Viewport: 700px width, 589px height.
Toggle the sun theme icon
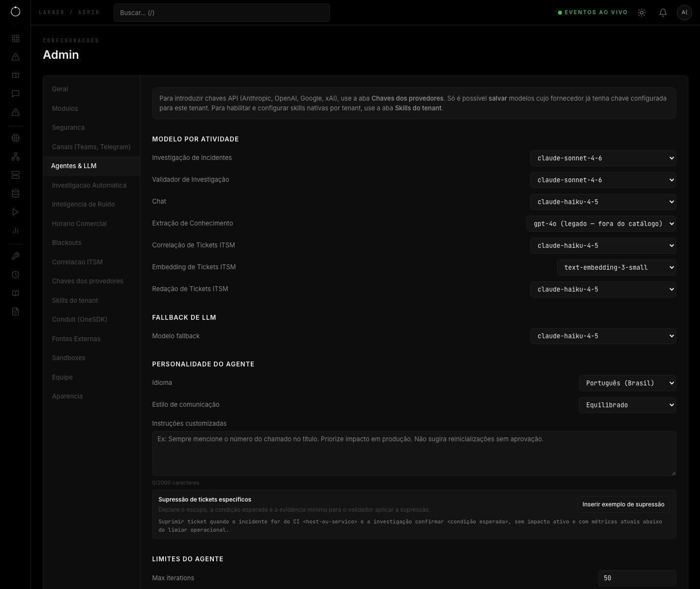[x=642, y=13]
